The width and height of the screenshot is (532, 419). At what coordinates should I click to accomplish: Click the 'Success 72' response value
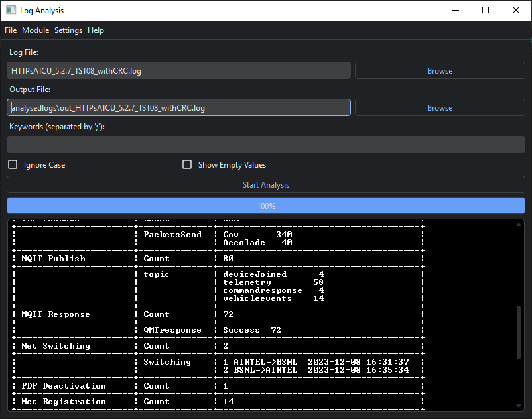pos(252,330)
